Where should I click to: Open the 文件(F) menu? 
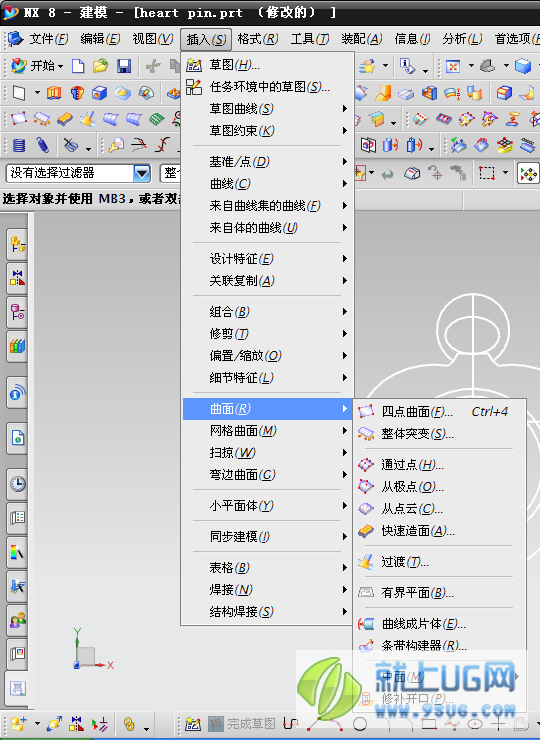tap(48, 39)
